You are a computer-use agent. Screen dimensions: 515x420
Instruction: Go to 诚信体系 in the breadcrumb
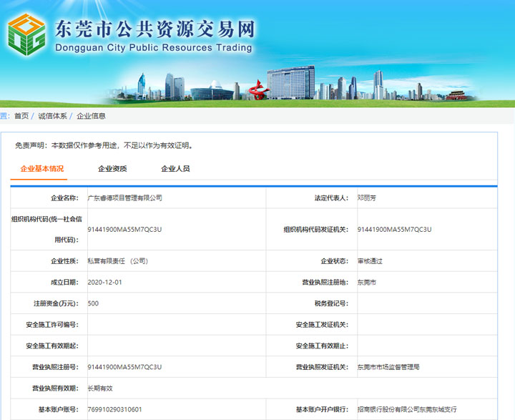point(53,116)
